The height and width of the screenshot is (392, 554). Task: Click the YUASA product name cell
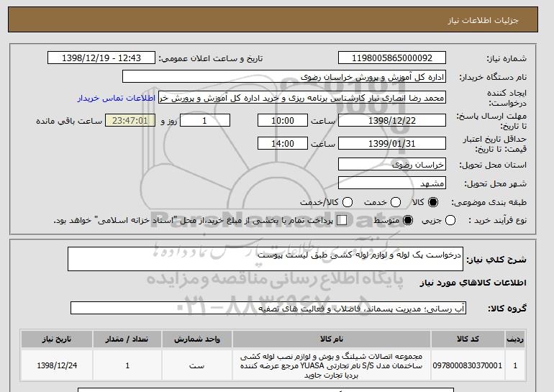(x=332, y=365)
